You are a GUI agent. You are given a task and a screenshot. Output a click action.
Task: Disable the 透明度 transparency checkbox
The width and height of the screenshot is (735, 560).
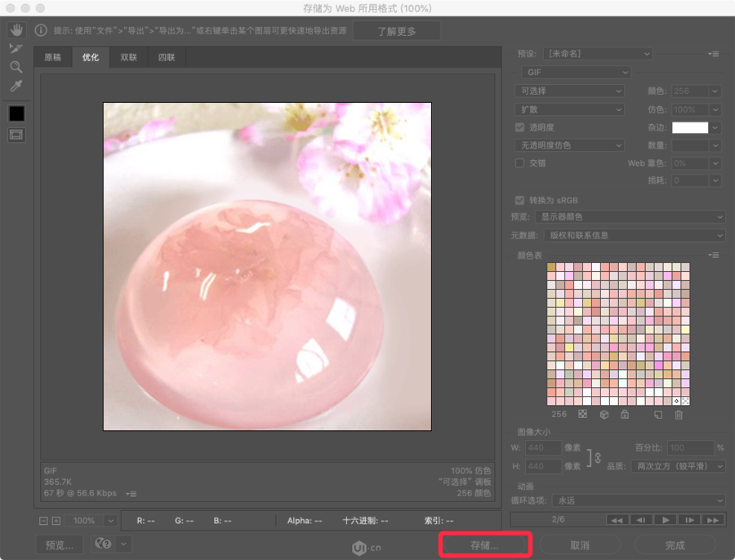pyautogui.click(x=520, y=127)
